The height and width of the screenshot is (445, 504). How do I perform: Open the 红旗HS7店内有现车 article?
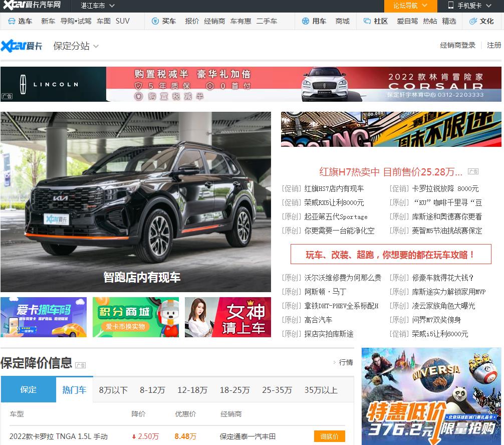(334, 189)
